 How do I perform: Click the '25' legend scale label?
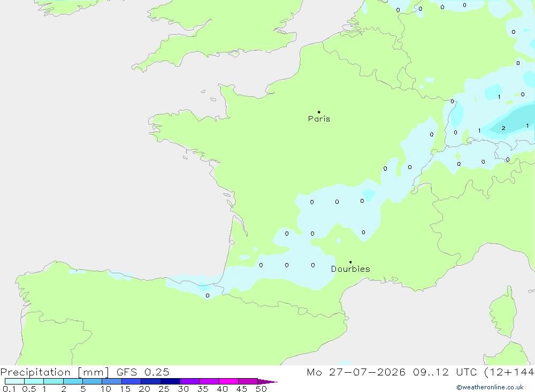pos(164,389)
